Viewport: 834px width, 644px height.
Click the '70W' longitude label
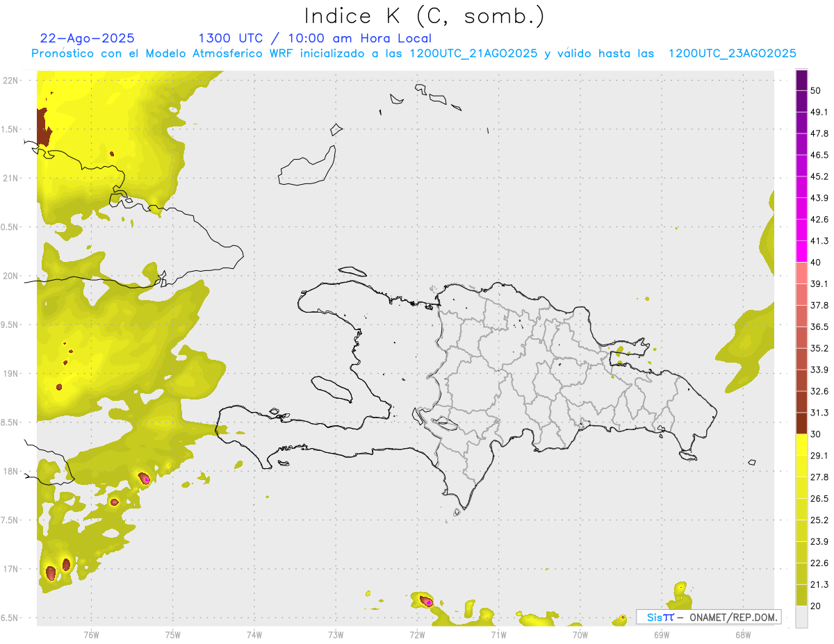(580, 634)
